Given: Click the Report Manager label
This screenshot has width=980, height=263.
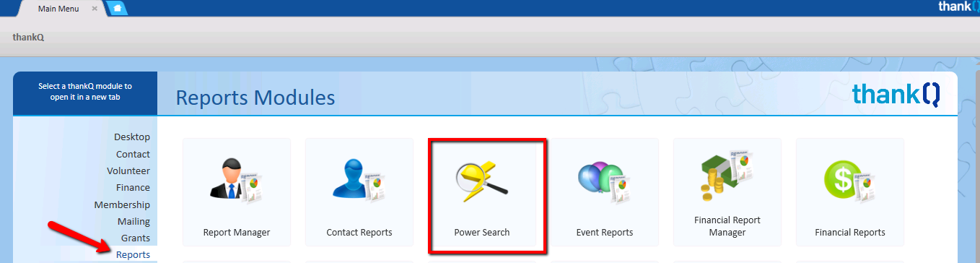Looking at the screenshot, I should 237,233.
